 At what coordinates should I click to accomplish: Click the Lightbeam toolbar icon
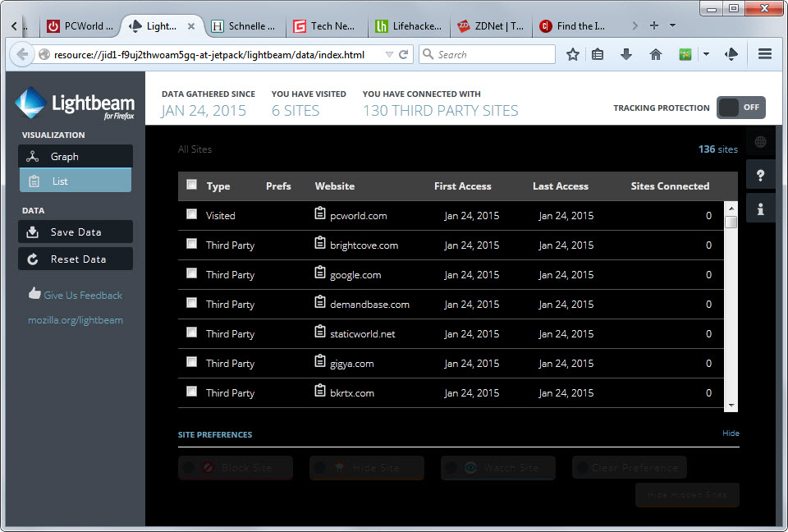click(x=731, y=54)
